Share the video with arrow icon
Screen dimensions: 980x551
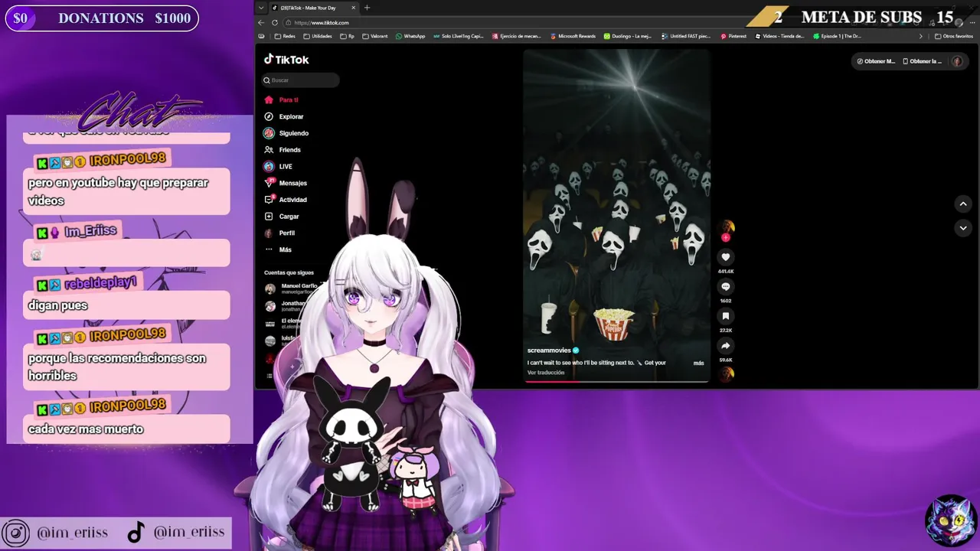[726, 345]
